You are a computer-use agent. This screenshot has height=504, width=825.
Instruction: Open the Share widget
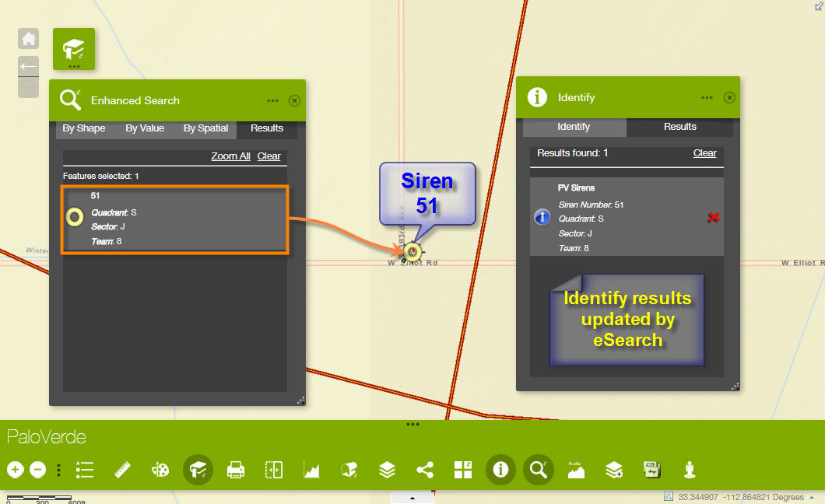tap(425, 469)
